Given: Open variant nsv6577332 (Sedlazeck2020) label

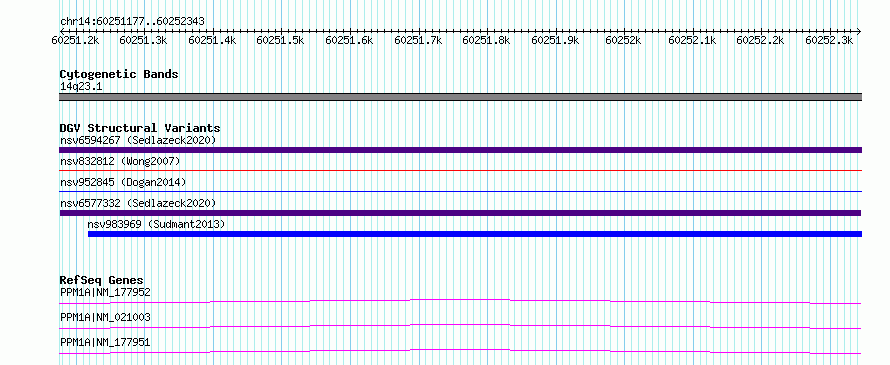Looking at the screenshot, I should point(138,203).
